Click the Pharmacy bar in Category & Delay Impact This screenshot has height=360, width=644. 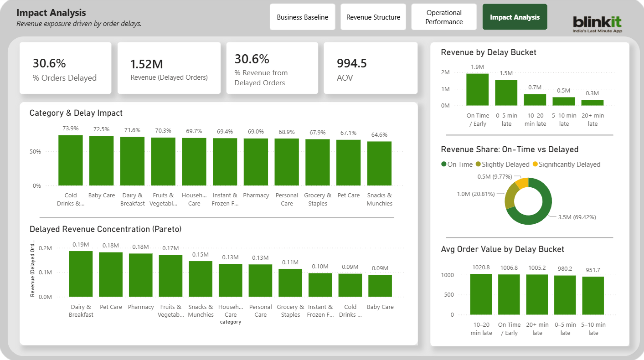[x=256, y=162]
